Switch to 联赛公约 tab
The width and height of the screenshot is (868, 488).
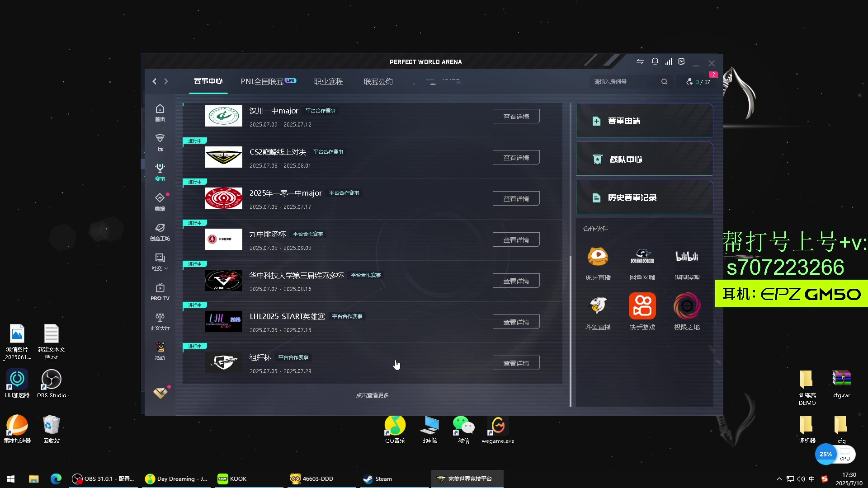click(x=378, y=81)
